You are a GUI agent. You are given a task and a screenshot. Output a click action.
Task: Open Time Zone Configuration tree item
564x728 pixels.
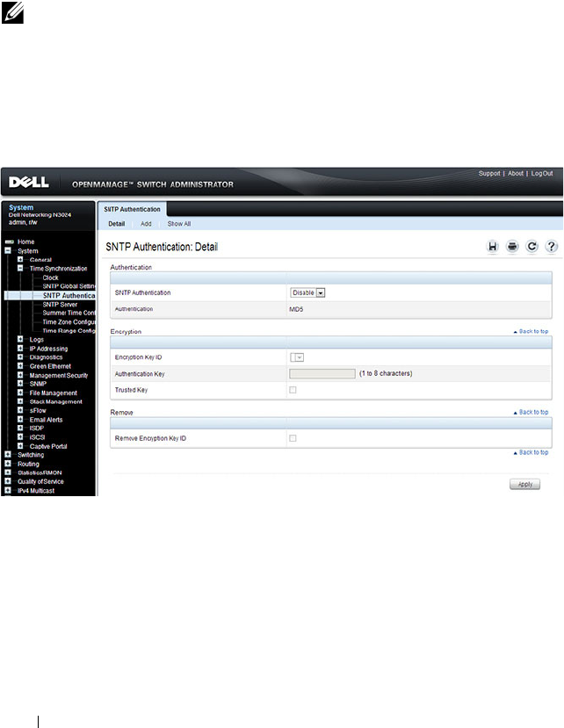click(x=69, y=321)
